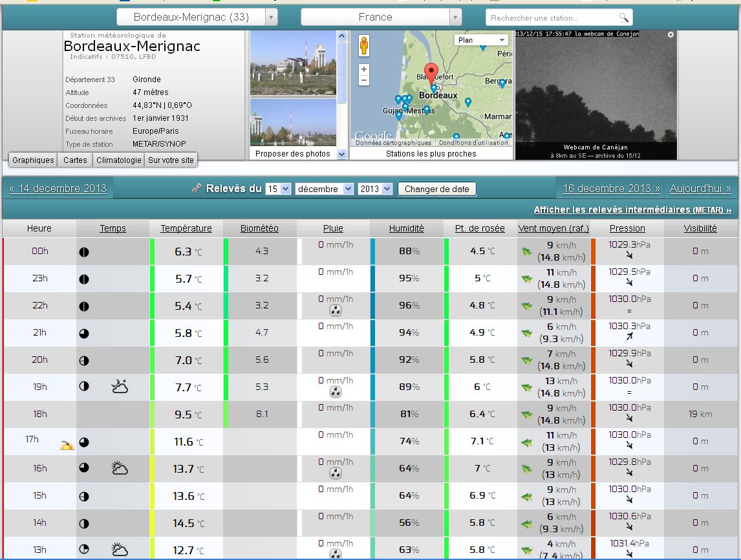This screenshot has height=560, width=741.
Task: Go to 16 decembre 2013 link
Action: pyautogui.click(x=611, y=188)
